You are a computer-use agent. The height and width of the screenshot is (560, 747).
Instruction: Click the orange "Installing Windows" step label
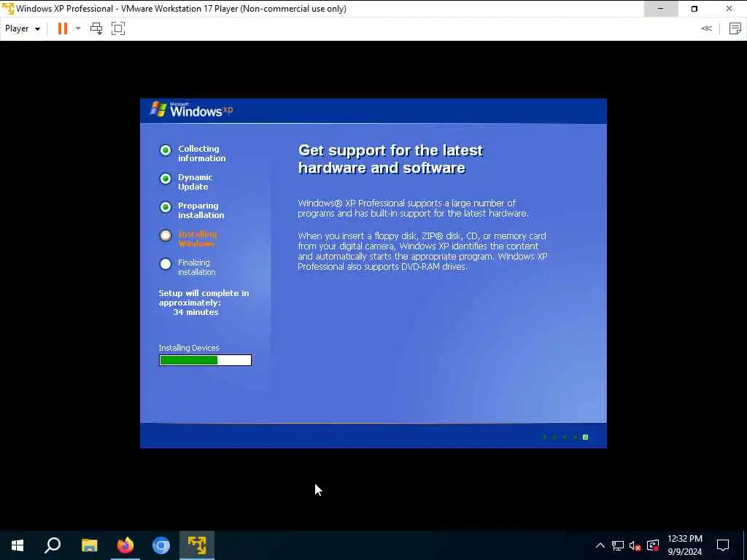point(197,238)
